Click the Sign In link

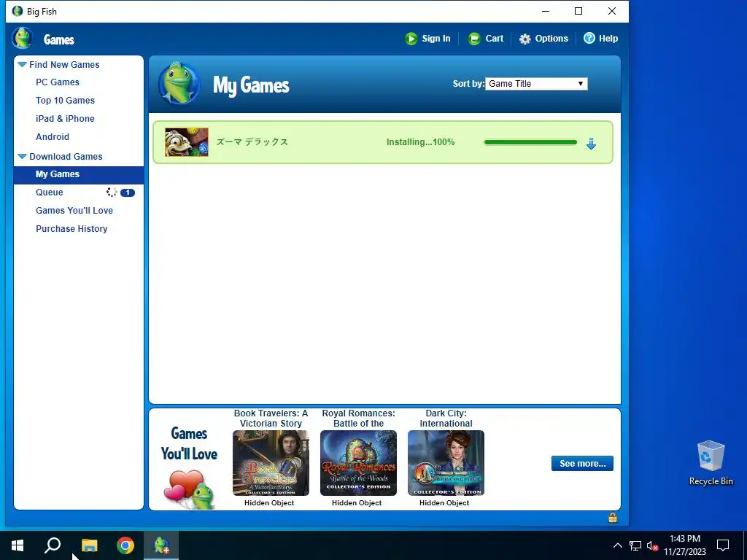[x=436, y=39]
